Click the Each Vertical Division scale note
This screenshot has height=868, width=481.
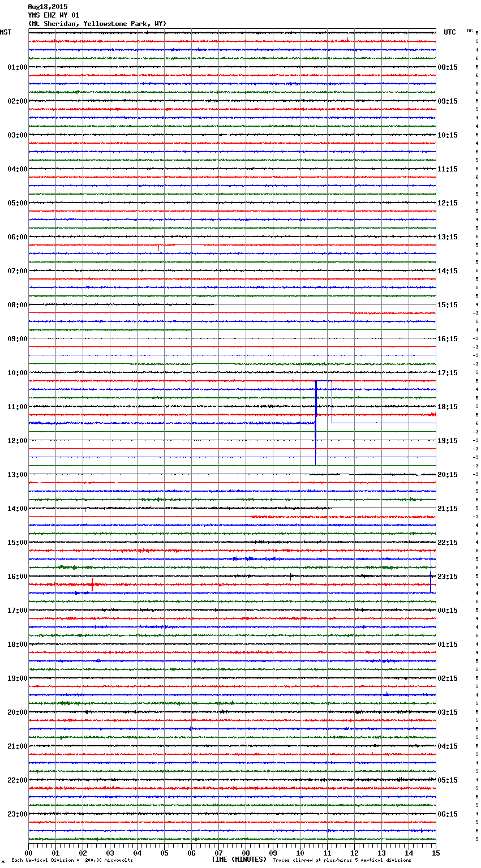pos(72,861)
